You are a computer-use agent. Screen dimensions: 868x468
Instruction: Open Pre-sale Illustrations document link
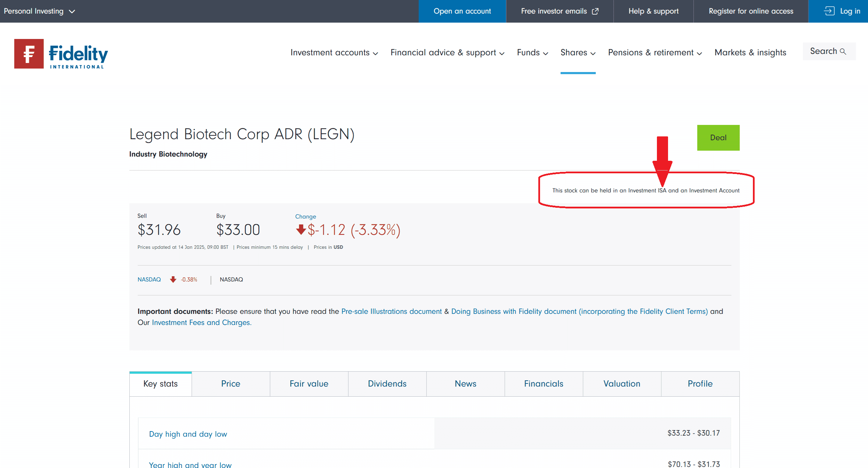[391, 311]
